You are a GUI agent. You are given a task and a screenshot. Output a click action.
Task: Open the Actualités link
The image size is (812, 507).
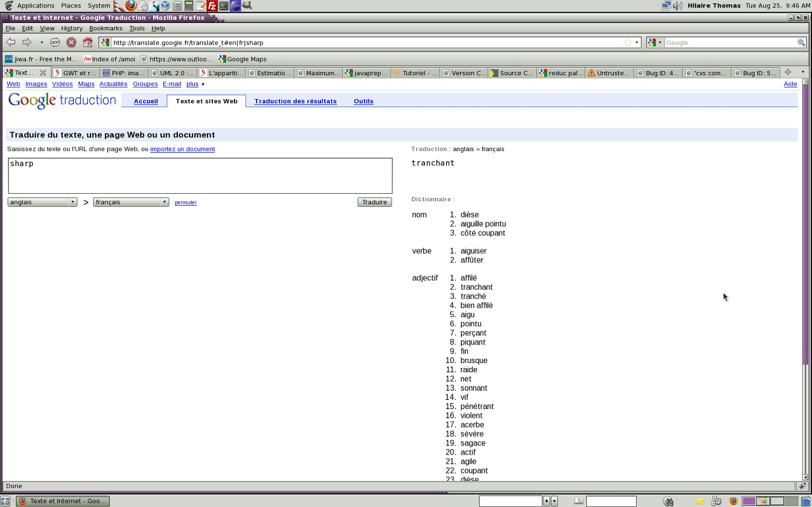point(113,84)
